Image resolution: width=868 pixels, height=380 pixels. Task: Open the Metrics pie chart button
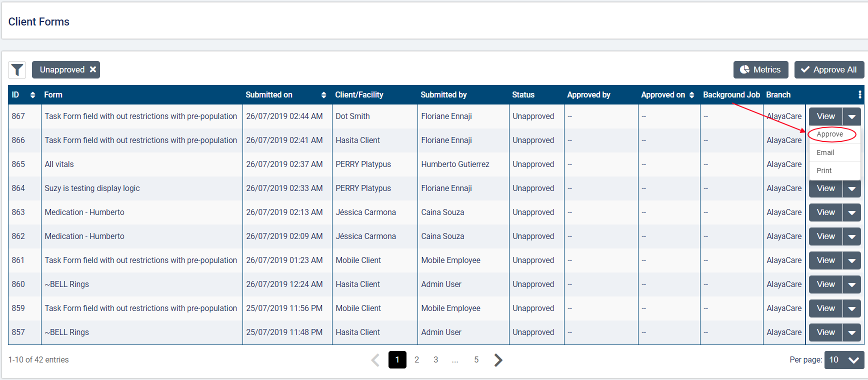pos(760,70)
